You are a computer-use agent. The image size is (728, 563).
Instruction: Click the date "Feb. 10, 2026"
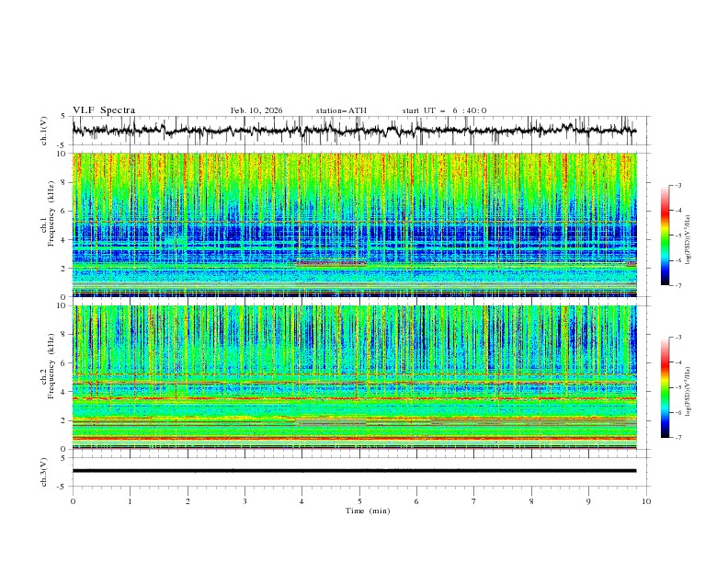click(x=256, y=110)
